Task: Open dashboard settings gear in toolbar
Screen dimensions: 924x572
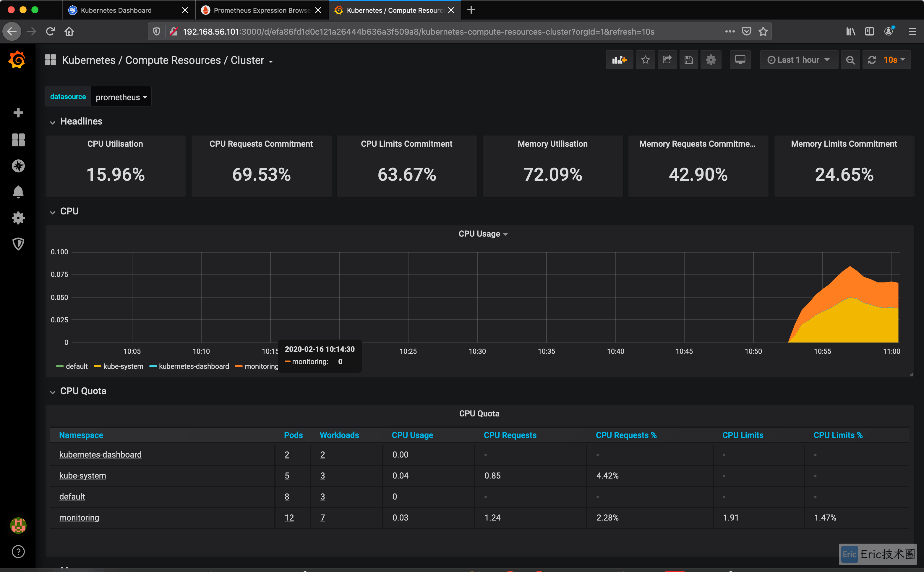Action: click(x=711, y=60)
